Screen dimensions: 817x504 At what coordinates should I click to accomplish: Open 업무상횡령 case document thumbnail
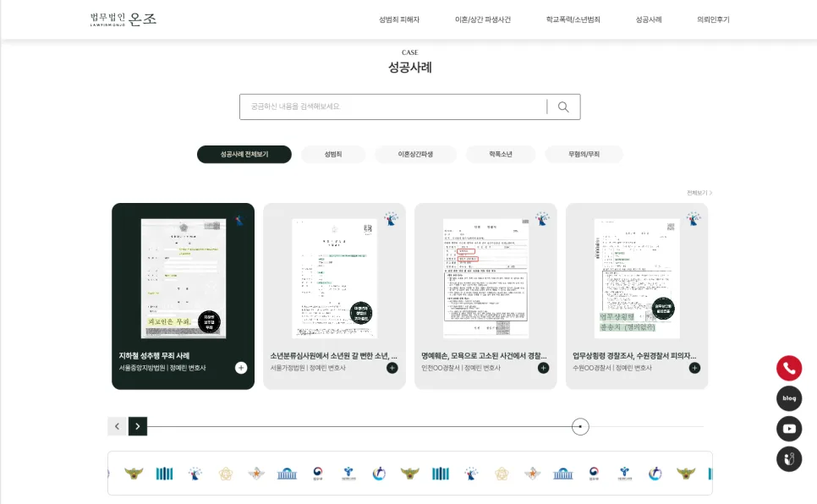637,278
